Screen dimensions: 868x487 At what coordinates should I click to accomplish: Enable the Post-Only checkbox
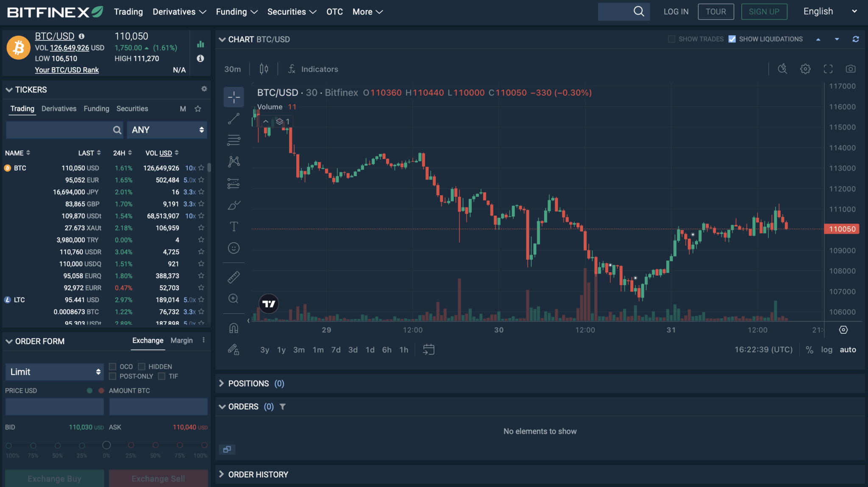click(113, 376)
